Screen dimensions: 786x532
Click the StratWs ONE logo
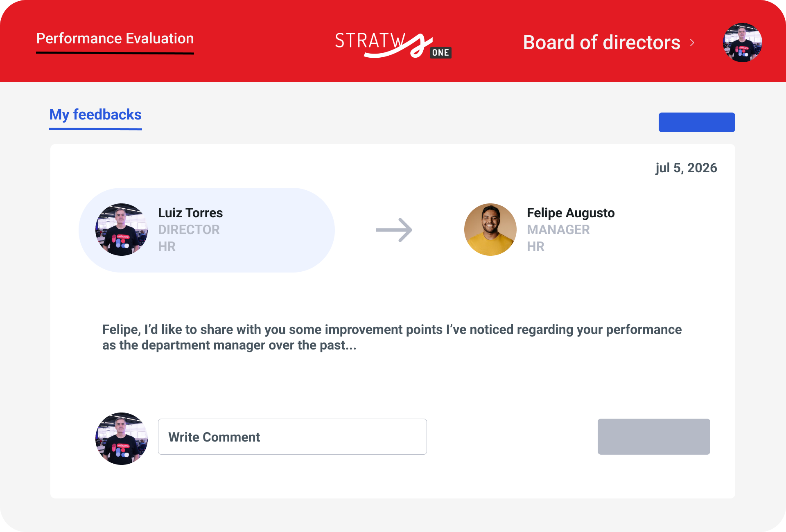tap(393, 44)
